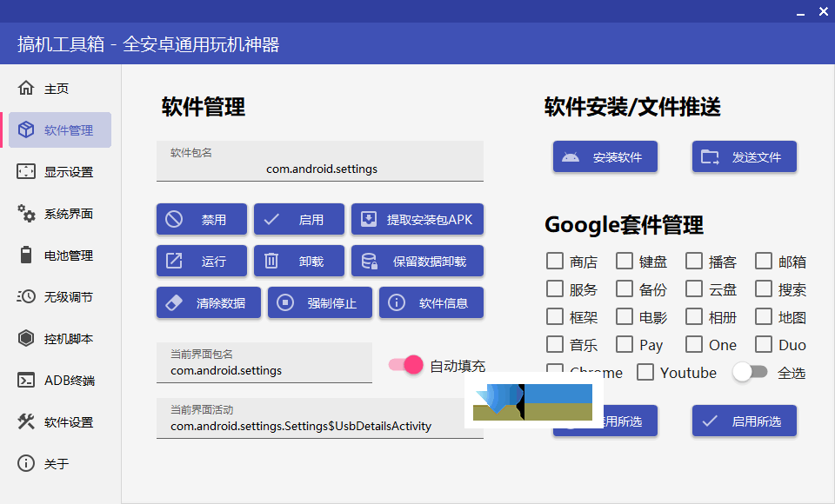The width and height of the screenshot is (835, 504).
Task: Check the 框架 checkbox
Action: pos(555,316)
